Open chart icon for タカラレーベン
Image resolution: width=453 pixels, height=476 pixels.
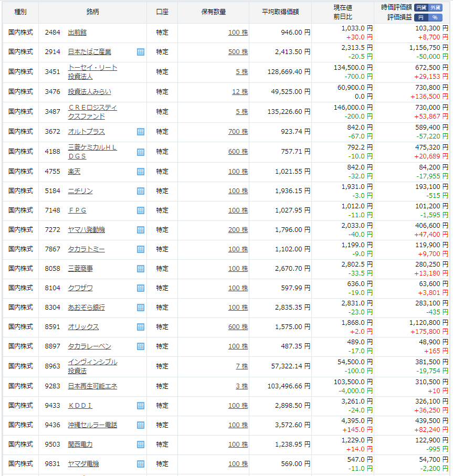(x=141, y=346)
